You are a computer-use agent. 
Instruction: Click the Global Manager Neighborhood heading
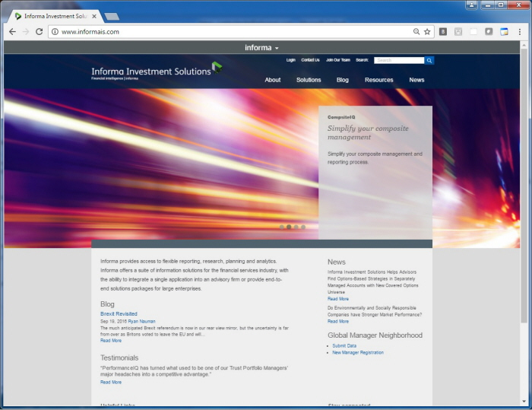pyautogui.click(x=375, y=335)
